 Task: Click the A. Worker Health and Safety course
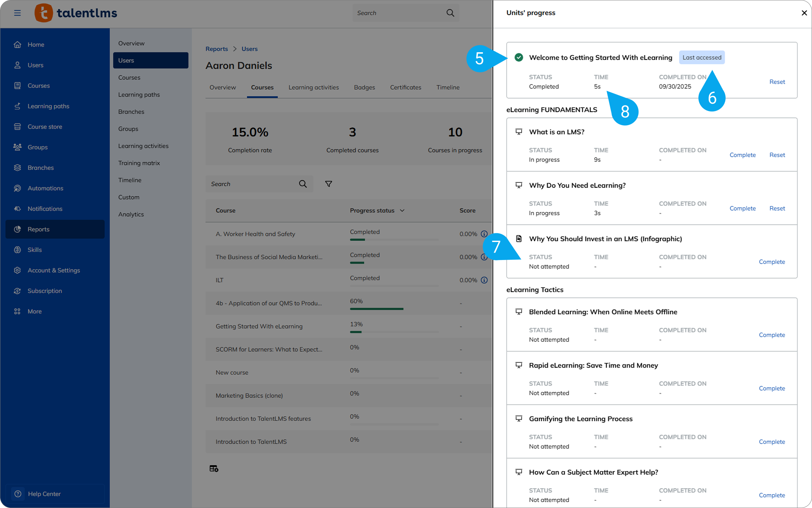(x=255, y=234)
